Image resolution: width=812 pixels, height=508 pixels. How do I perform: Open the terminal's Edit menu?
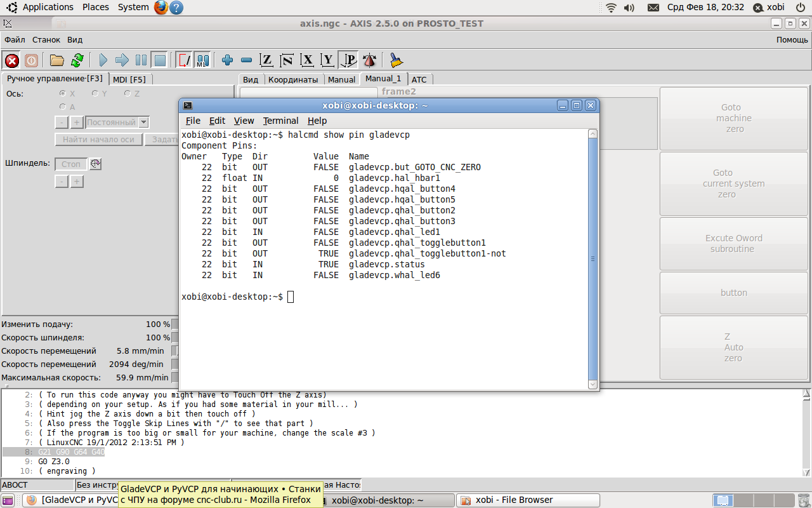(217, 121)
